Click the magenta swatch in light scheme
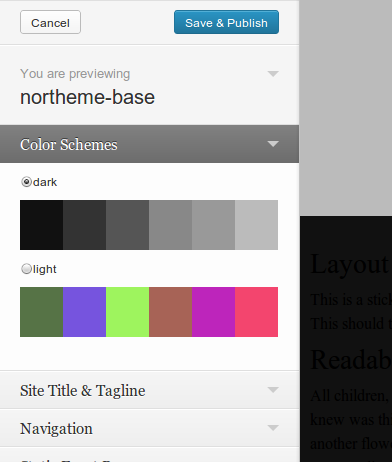This screenshot has height=462, width=392. [x=213, y=312]
